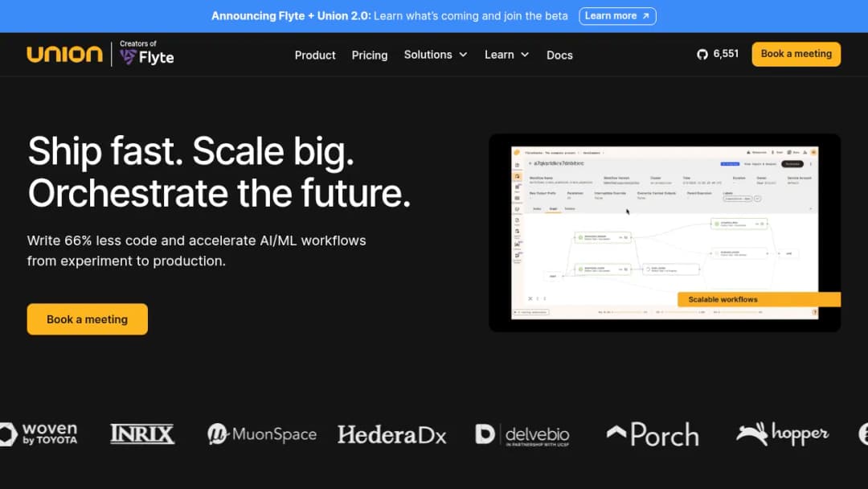The width and height of the screenshot is (868, 489).
Task: Click the 'Ship fast. Scale big.' headline
Action: [191, 150]
